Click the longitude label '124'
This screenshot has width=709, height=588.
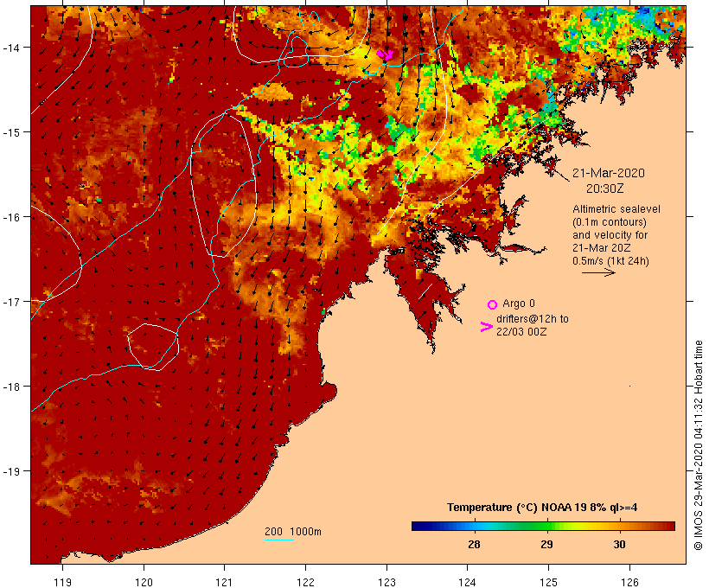tap(468, 582)
